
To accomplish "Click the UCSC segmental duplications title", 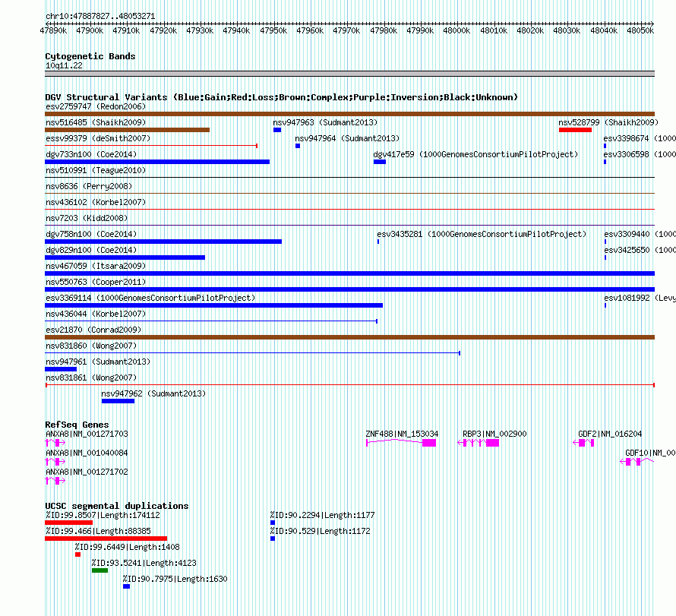I will click(117, 506).
